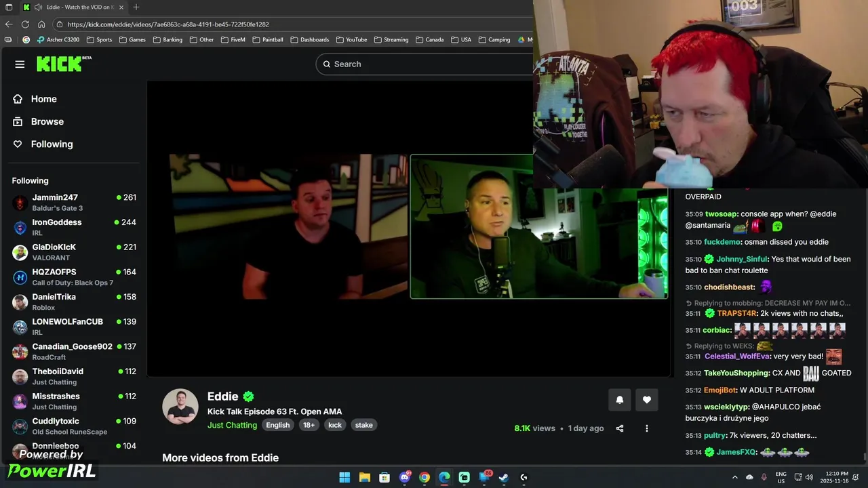Show hidden system tray icons
The image size is (868, 488).
click(x=734, y=477)
